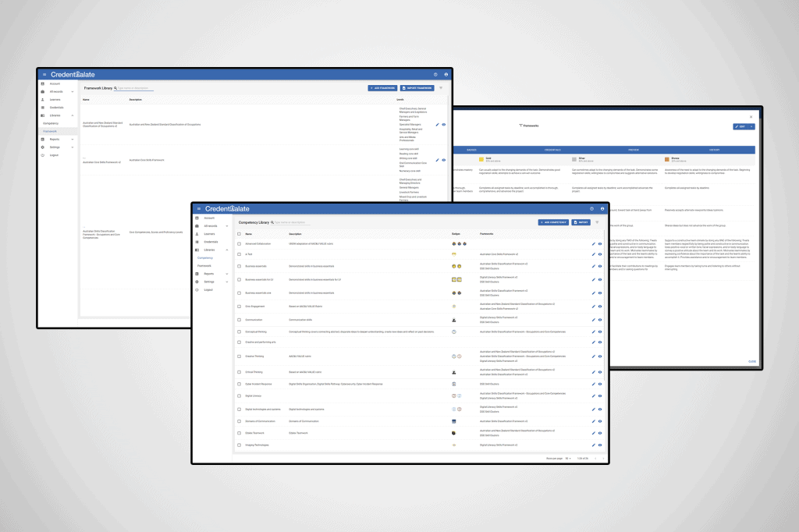
Task: Select Framework item in Competency Library sidebar
Action: tap(204, 266)
